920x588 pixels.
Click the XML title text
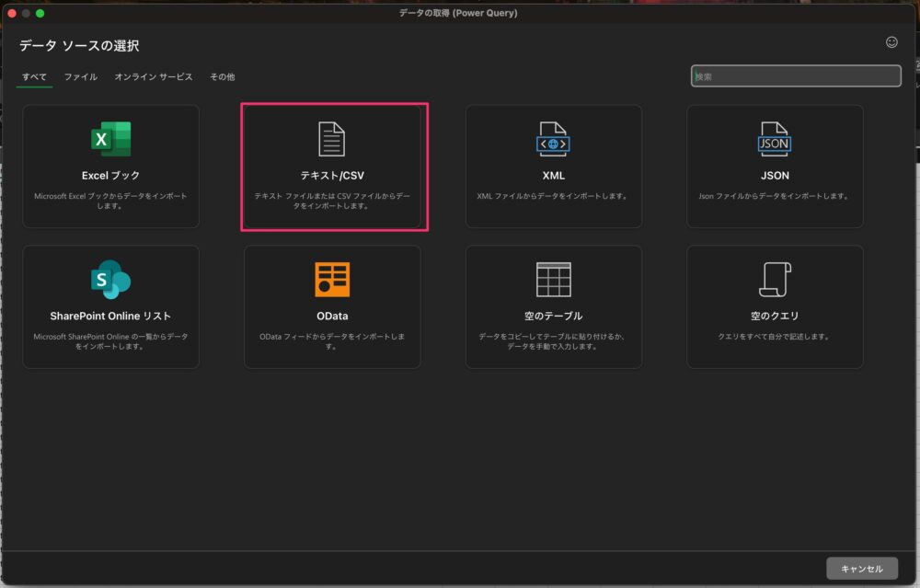click(x=553, y=176)
